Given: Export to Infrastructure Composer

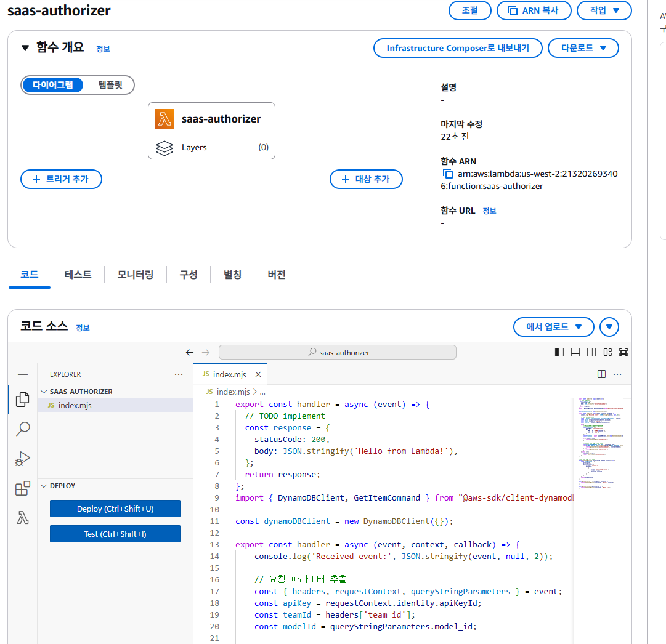Looking at the screenshot, I should [x=458, y=48].
